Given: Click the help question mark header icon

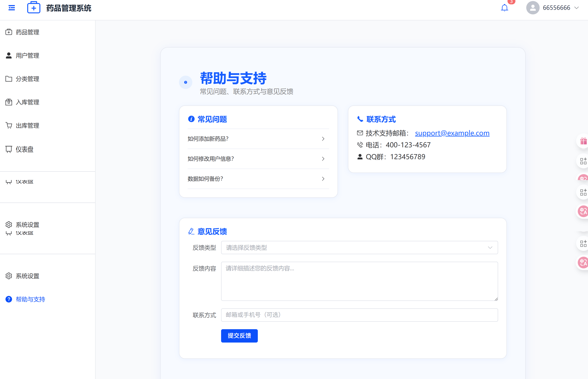Looking at the screenshot, I should [185, 82].
